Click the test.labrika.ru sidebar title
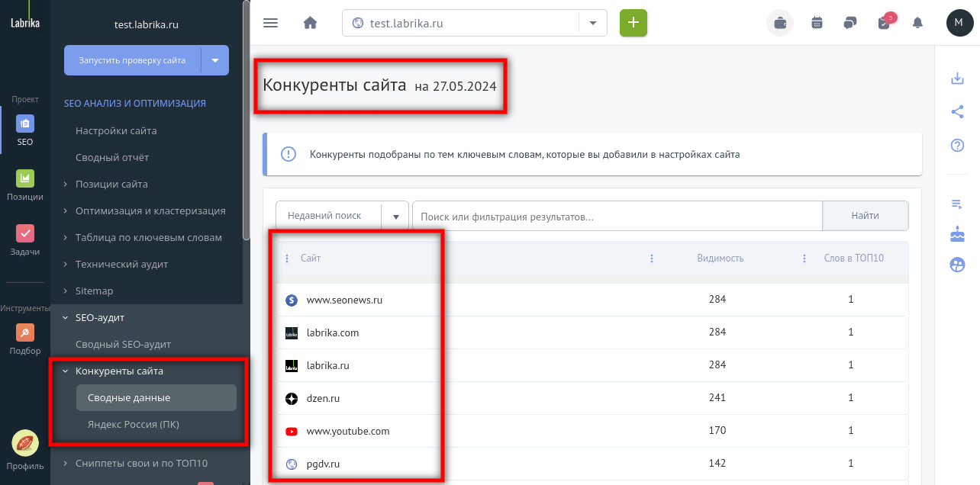This screenshot has width=980, height=485. click(146, 24)
